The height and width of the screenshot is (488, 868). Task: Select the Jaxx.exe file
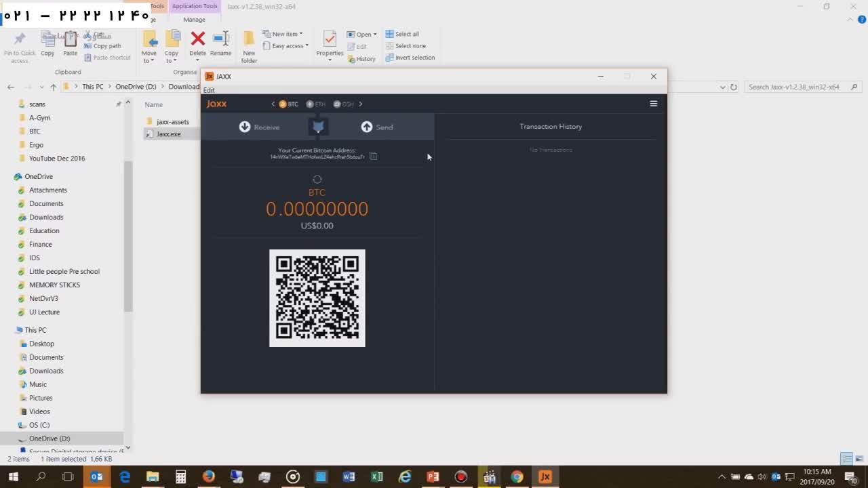coord(168,134)
